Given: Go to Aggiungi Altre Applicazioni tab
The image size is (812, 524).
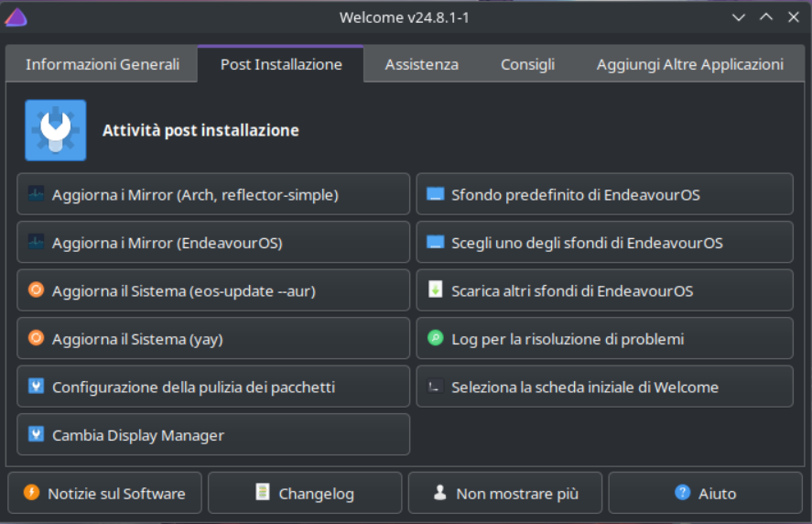Looking at the screenshot, I should [x=689, y=64].
